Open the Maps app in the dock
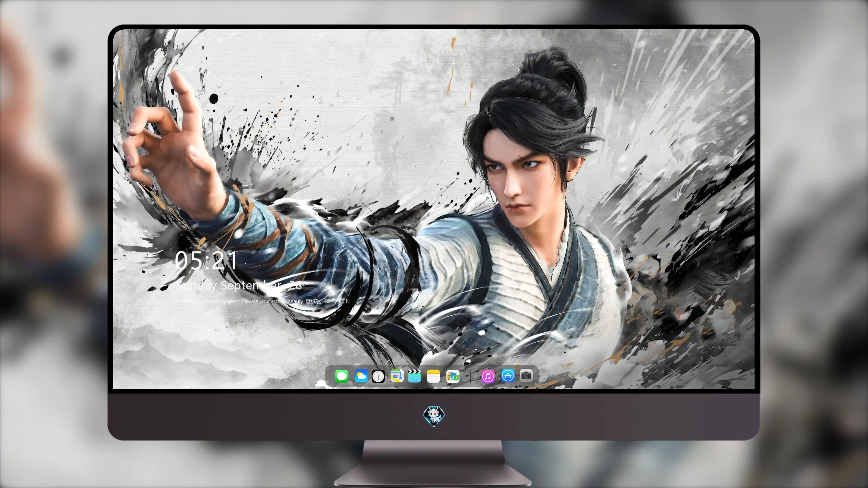The height and width of the screenshot is (488, 868). tap(397, 376)
